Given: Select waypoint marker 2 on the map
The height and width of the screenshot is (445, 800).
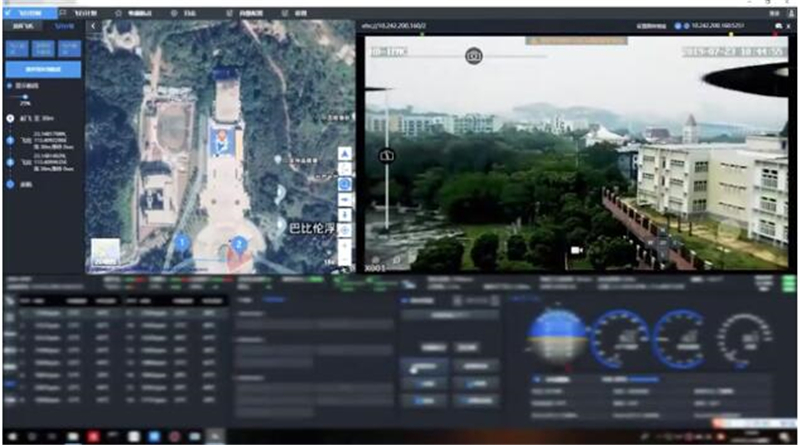Looking at the screenshot, I should pyautogui.click(x=238, y=243).
